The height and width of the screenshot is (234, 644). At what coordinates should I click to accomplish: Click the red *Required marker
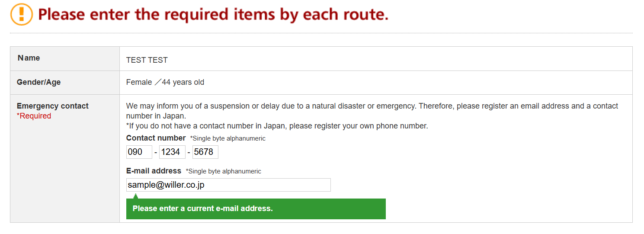click(34, 116)
